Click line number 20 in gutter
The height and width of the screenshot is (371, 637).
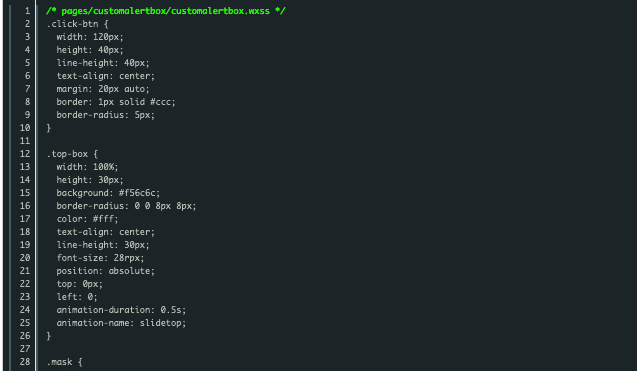point(25,258)
